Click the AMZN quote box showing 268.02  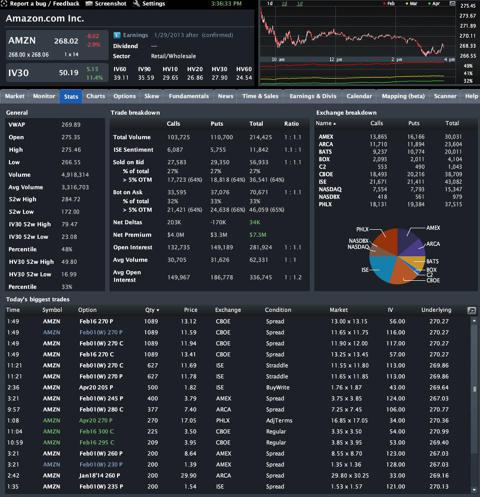57,45
